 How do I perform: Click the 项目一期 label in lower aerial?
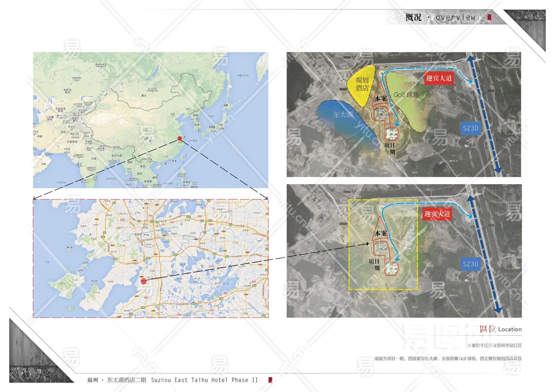[x=374, y=264]
